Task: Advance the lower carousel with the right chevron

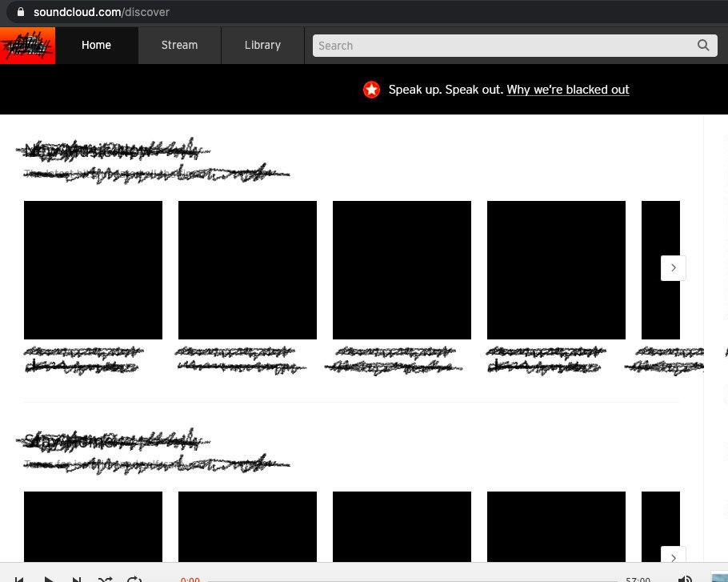Action: pos(674,555)
